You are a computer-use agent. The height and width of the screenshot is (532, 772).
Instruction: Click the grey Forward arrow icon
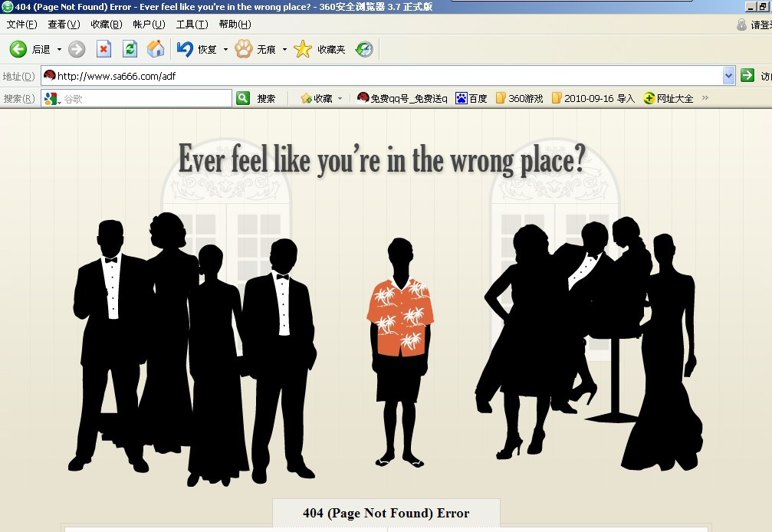pos(77,49)
